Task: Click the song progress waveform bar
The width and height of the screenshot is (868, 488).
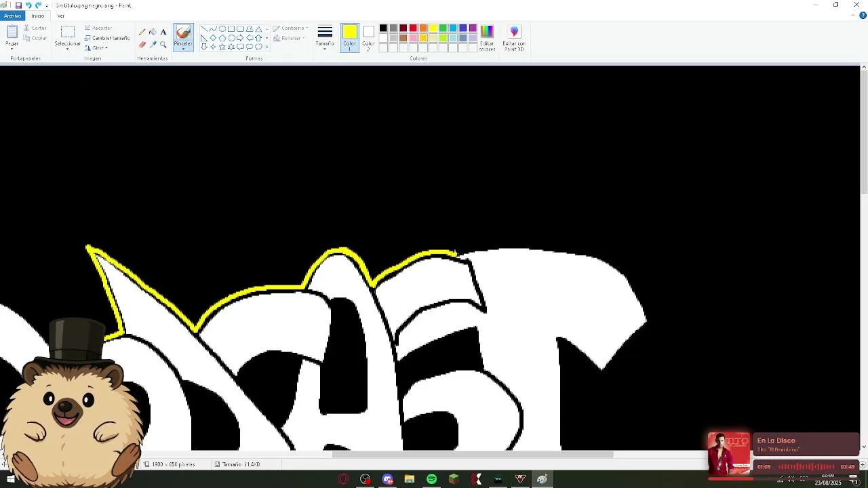Action: [x=806, y=466]
